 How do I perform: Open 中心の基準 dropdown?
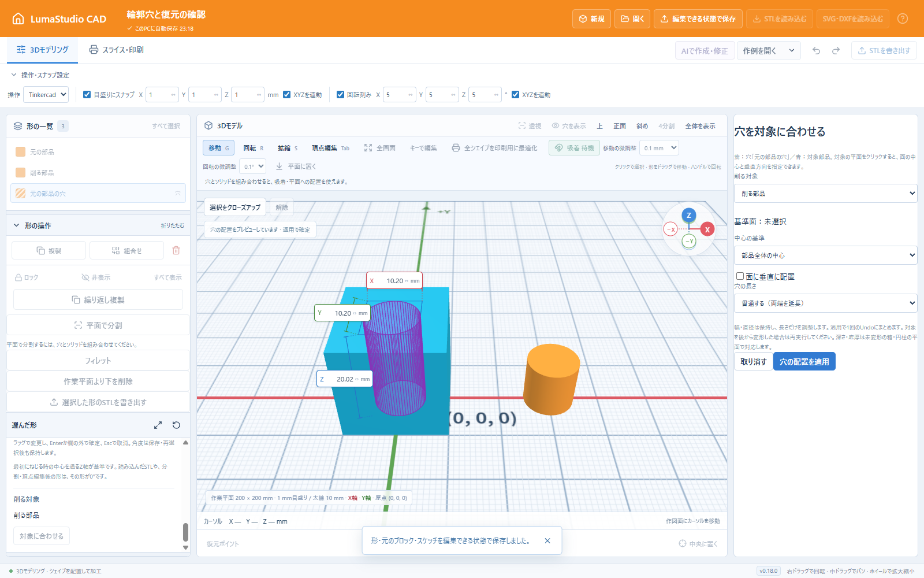click(826, 255)
